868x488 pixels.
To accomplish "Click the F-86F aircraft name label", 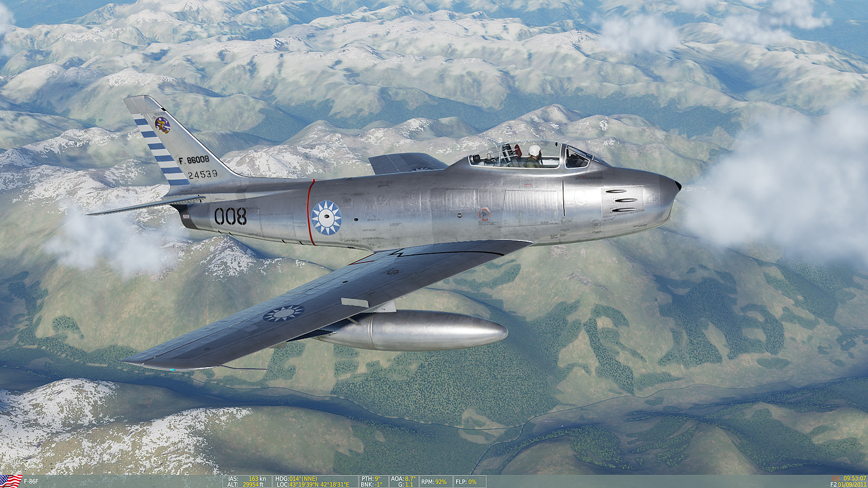I will [x=31, y=482].
